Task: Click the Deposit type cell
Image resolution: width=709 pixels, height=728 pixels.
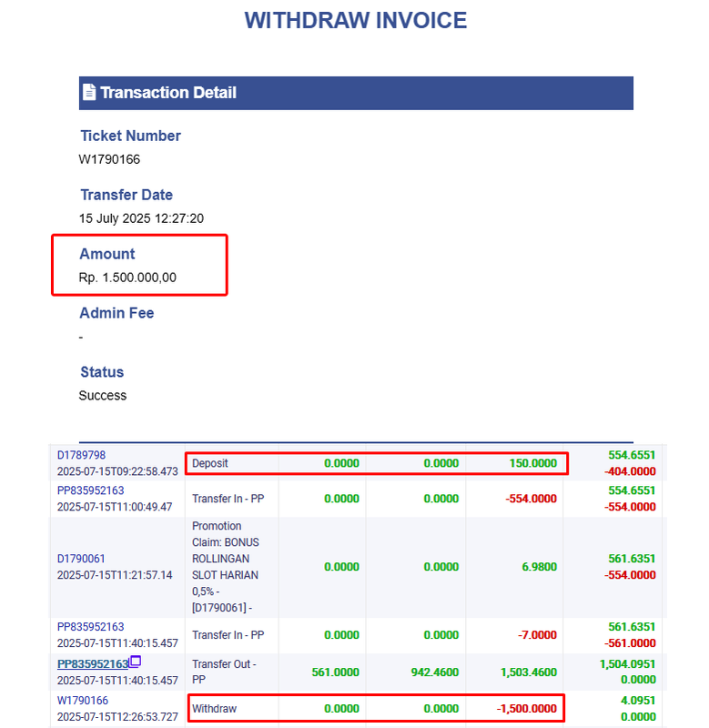Action: click(210, 463)
